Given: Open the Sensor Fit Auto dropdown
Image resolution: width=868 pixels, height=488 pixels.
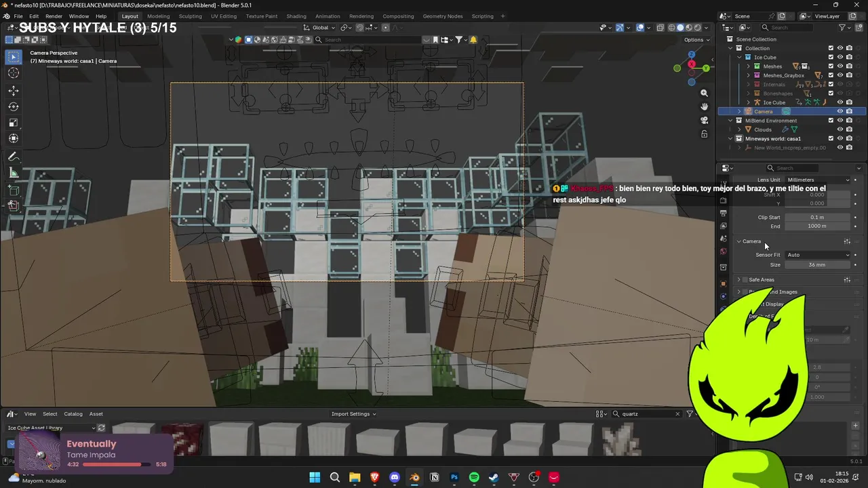Looking at the screenshot, I should (818, 255).
